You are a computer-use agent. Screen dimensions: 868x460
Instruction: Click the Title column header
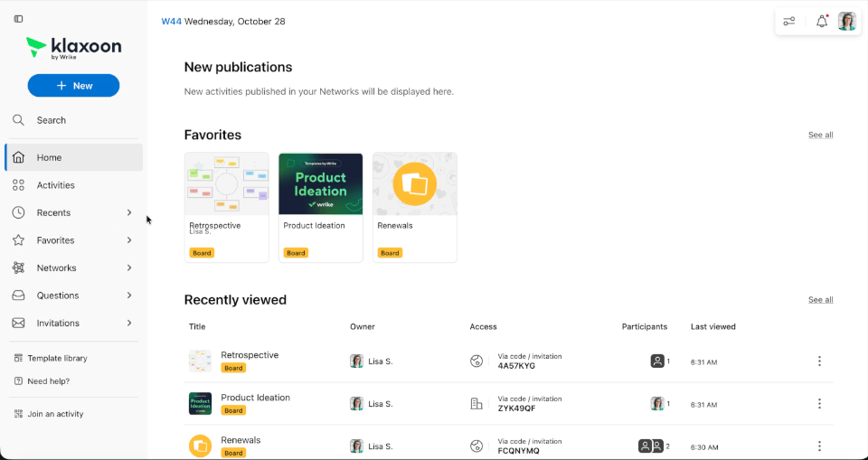(x=197, y=326)
